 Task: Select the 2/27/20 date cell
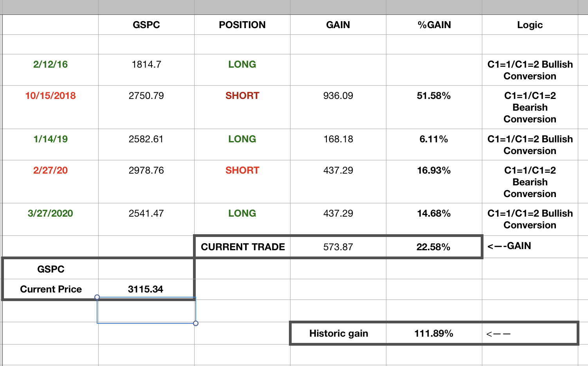(x=51, y=170)
